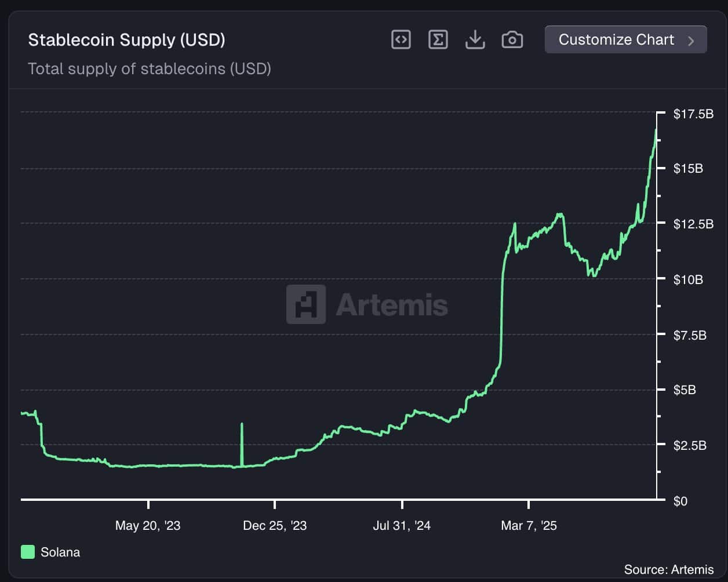This screenshot has height=582, width=728.
Task: Open the code embed button
Action: click(x=401, y=39)
